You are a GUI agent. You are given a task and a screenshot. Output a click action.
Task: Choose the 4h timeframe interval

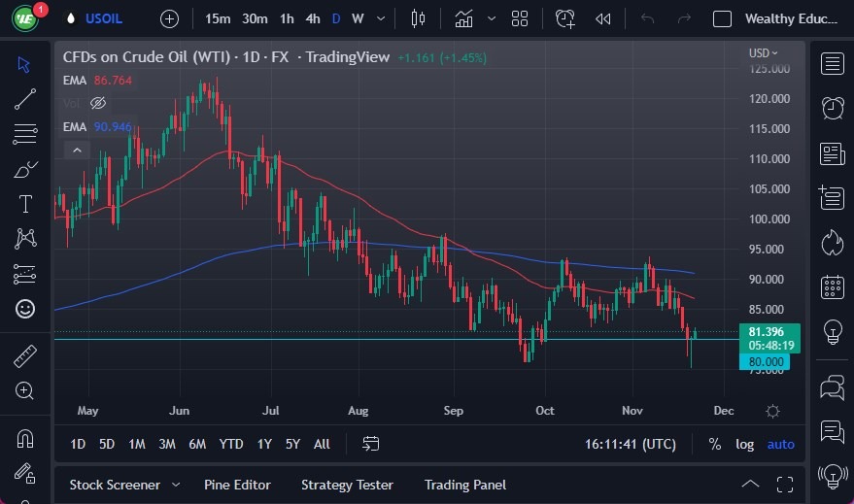312,18
